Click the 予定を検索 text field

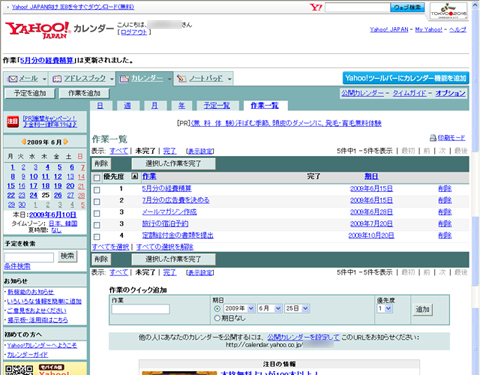tap(29, 257)
